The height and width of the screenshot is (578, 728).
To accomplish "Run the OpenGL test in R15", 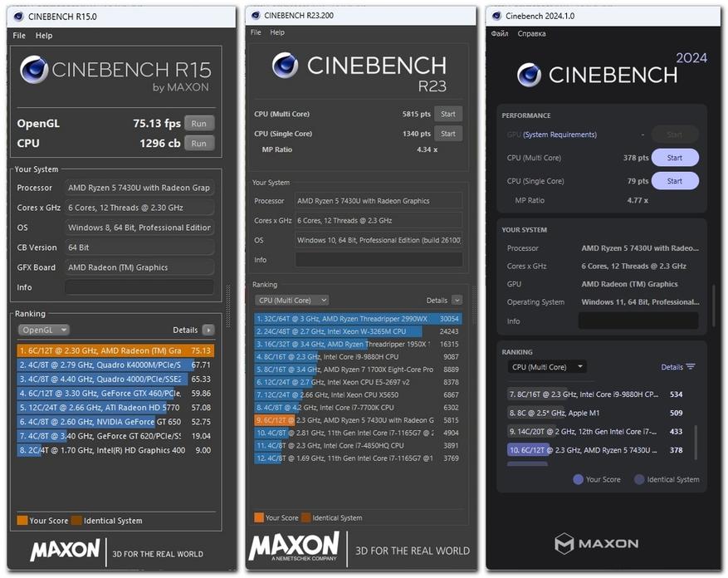I will click(x=198, y=124).
